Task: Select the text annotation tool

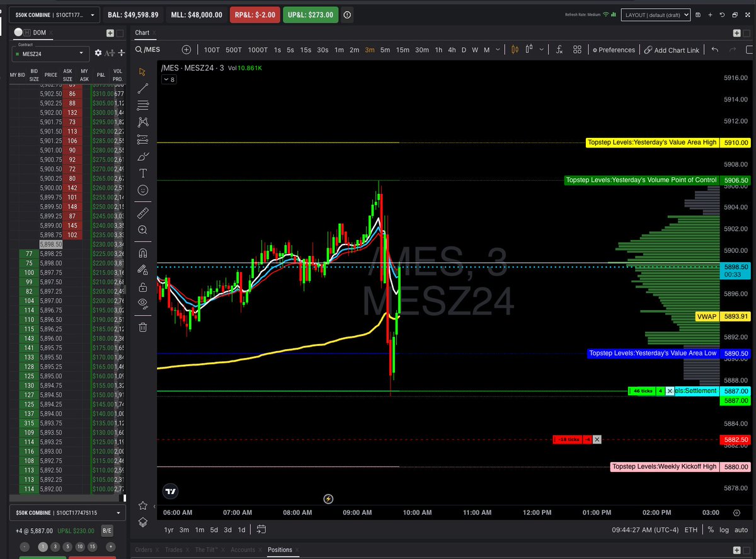Action: click(143, 173)
